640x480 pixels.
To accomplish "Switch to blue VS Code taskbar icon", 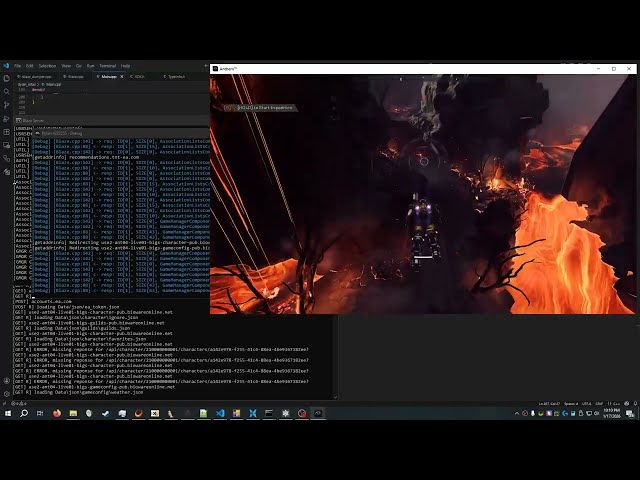I will [220, 413].
